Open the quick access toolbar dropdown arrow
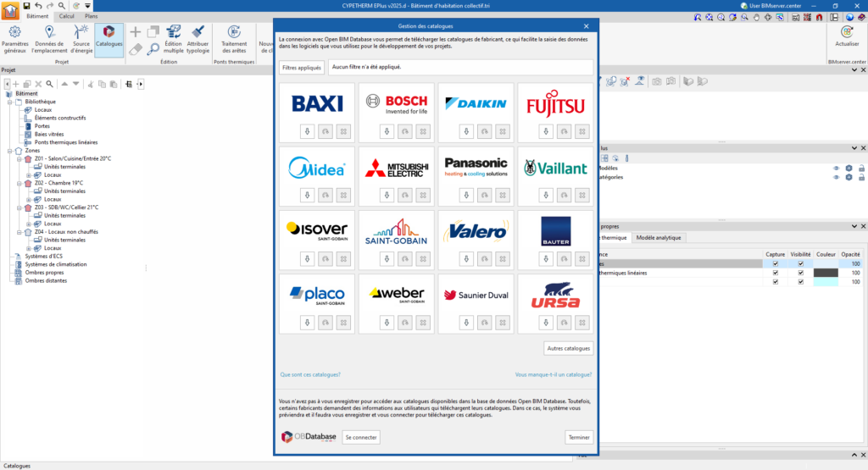 coord(87,6)
